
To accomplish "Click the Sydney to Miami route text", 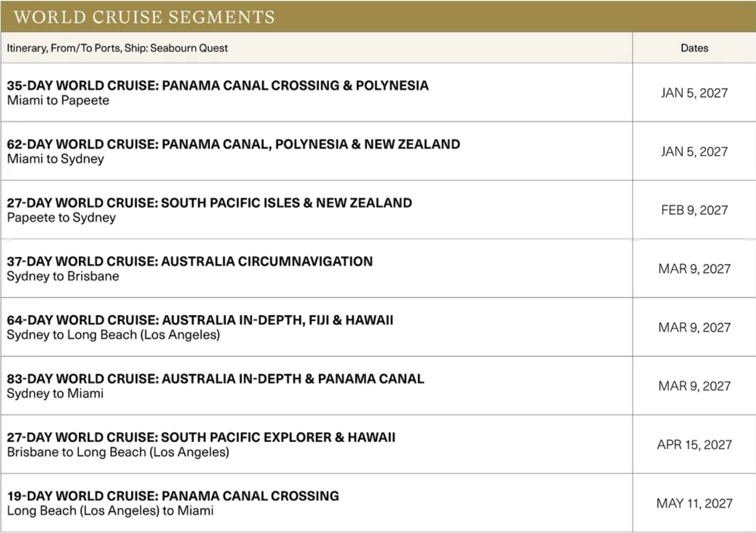I will (55, 394).
